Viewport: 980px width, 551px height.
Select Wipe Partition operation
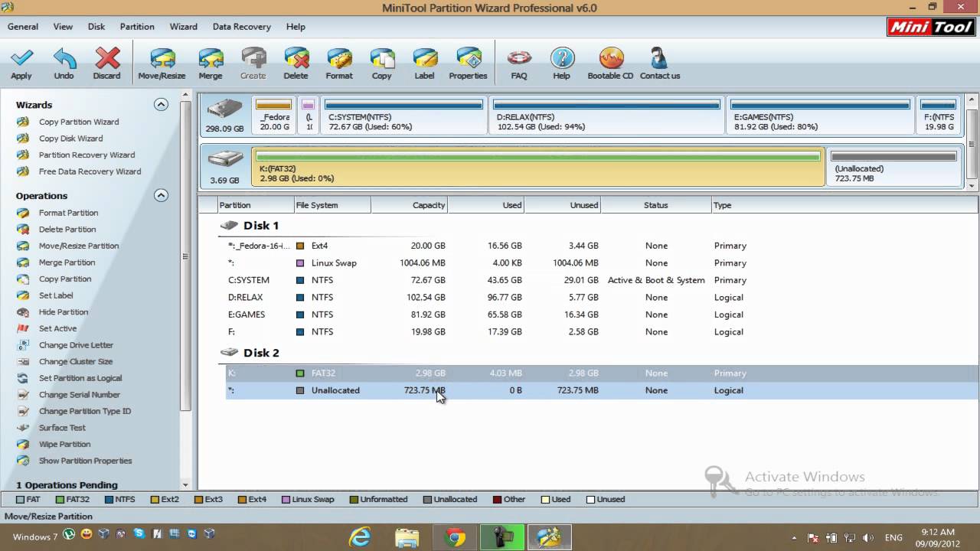point(64,444)
